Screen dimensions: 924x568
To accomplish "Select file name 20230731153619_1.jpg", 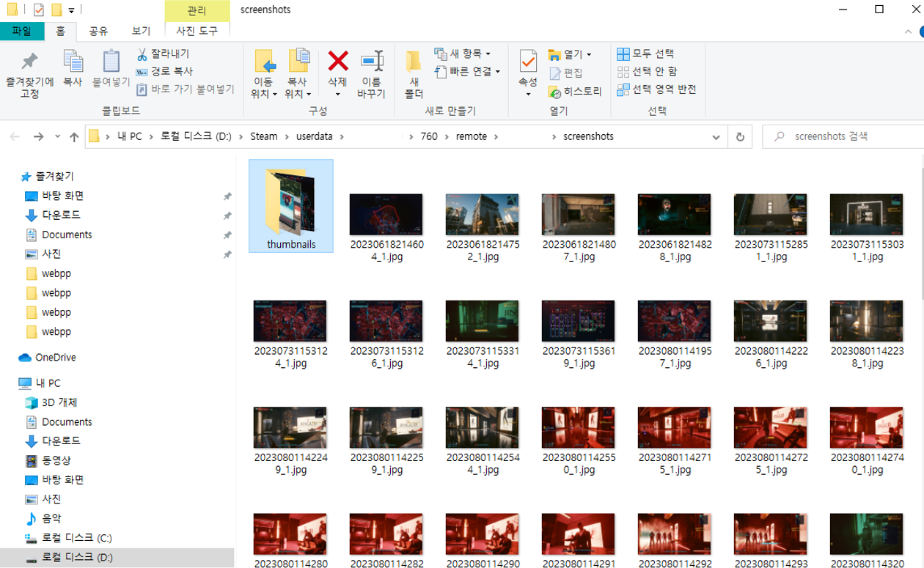I will point(578,357).
